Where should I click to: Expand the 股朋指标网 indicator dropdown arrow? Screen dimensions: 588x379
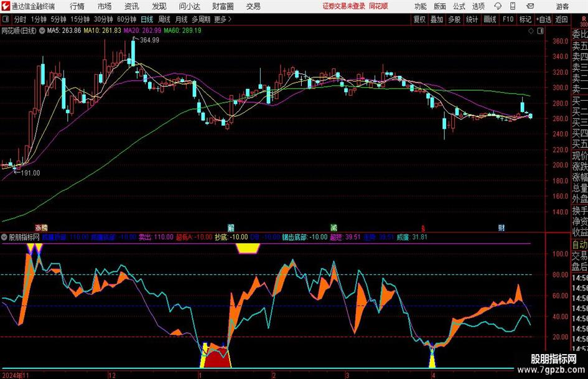[x=4, y=237]
